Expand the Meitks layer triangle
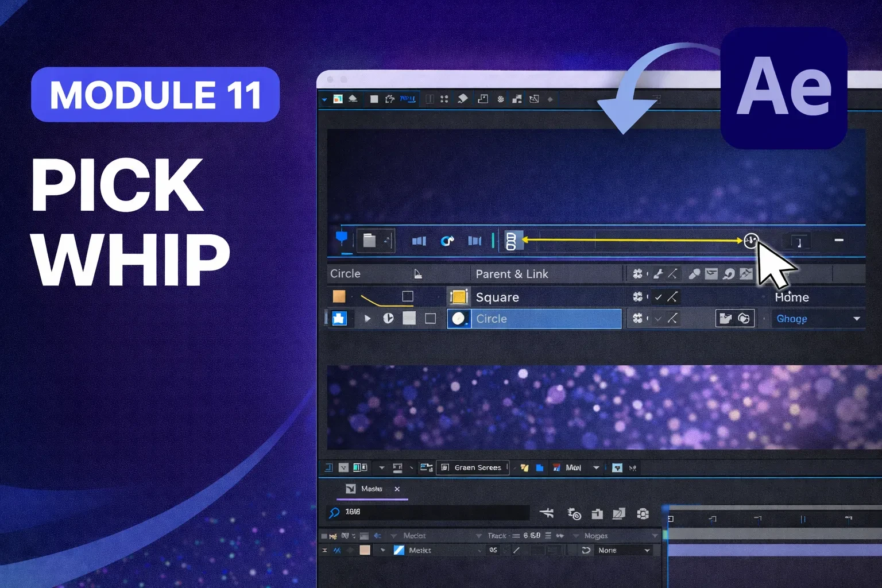The width and height of the screenshot is (882, 588). (x=383, y=550)
